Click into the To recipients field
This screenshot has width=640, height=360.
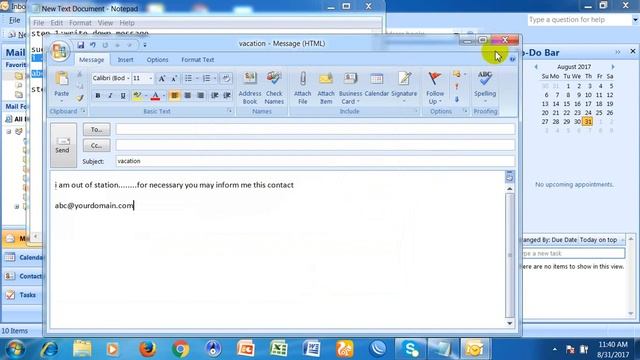tap(315, 129)
